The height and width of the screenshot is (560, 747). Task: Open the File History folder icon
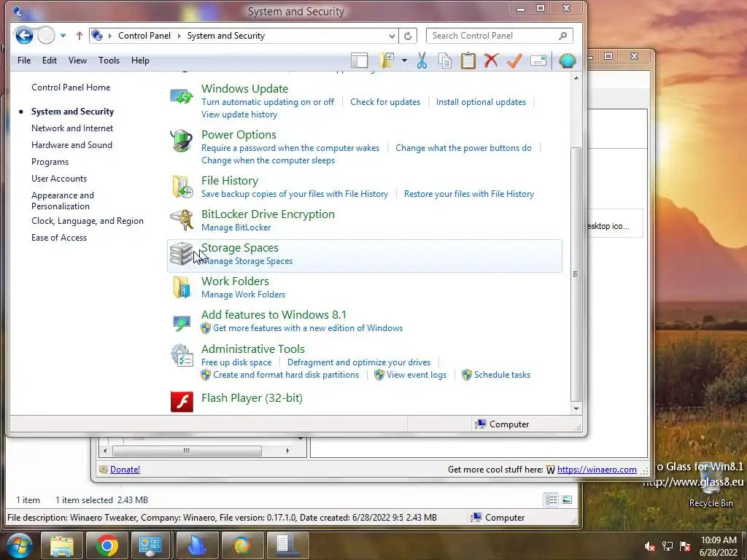[182, 187]
